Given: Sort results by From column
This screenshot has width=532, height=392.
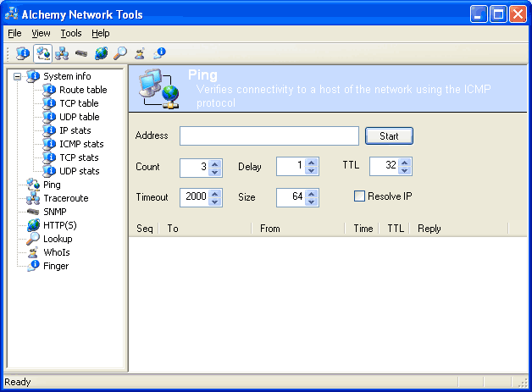Looking at the screenshot, I should 298,229.
